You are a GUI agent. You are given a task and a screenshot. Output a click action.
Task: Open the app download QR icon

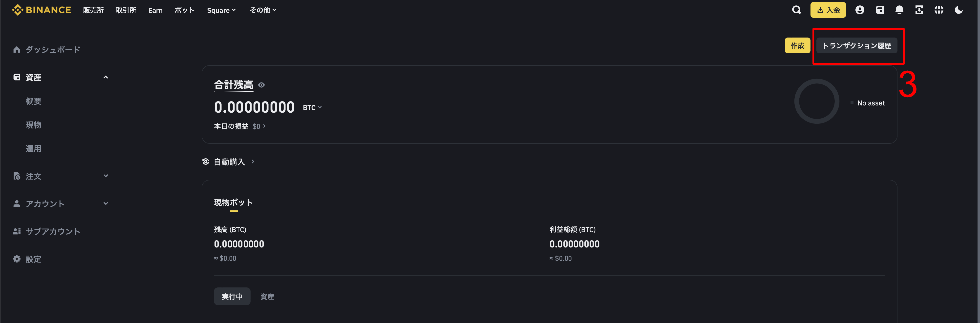click(x=919, y=10)
